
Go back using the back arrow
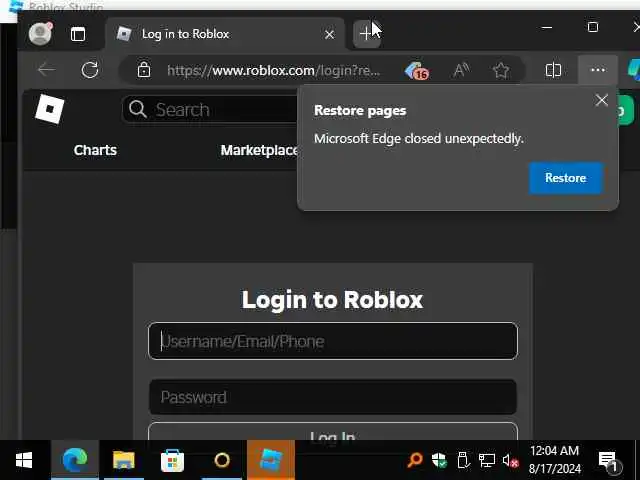tap(47, 70)
